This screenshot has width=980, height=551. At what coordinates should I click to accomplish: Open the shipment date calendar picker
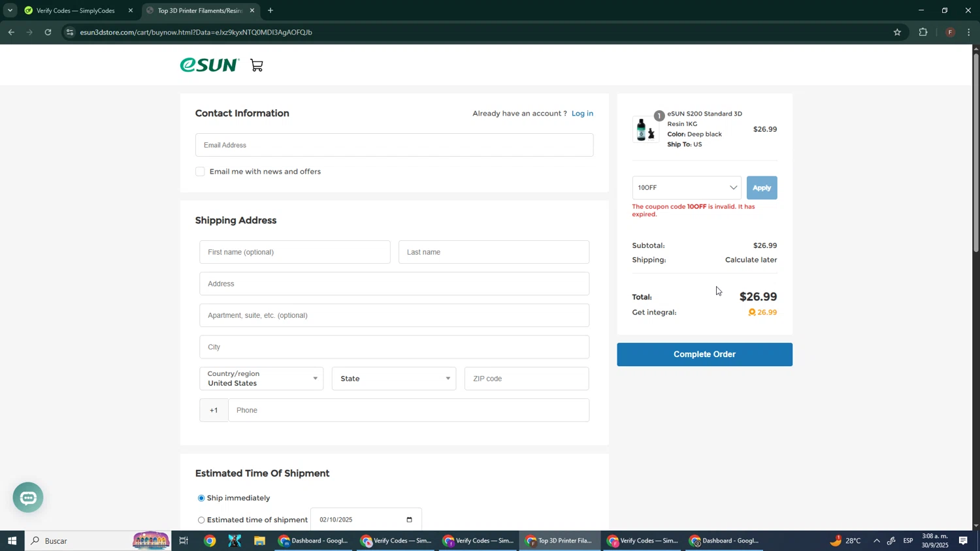[410, 520]
